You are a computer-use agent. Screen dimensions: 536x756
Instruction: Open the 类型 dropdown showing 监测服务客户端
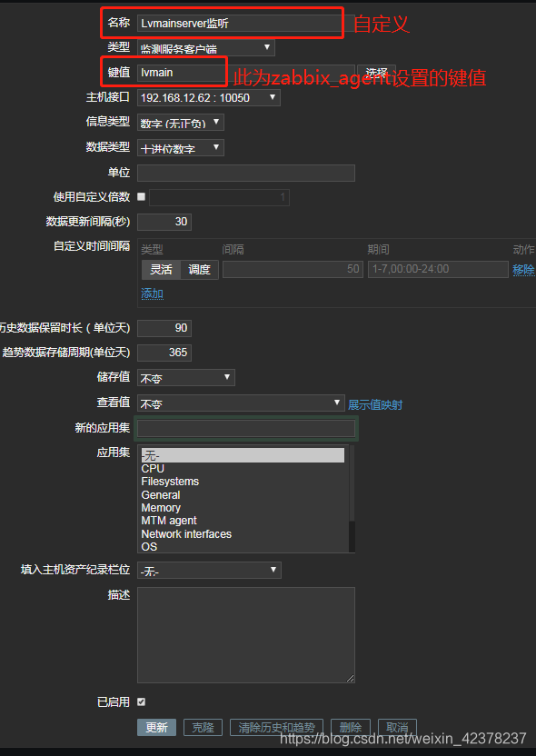click(206, 48)
